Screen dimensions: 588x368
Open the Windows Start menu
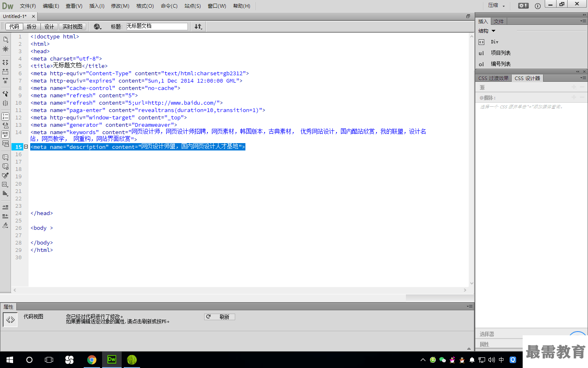tap(10, 360)
